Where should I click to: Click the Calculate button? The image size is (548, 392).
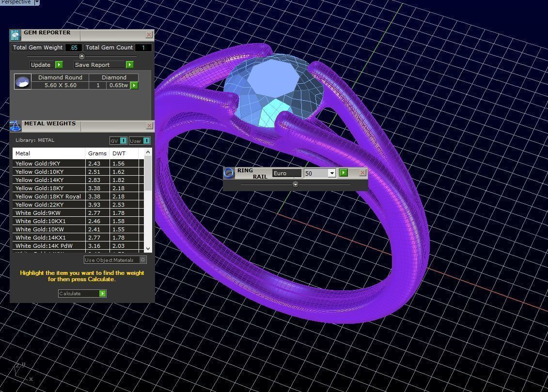(82, 294)
